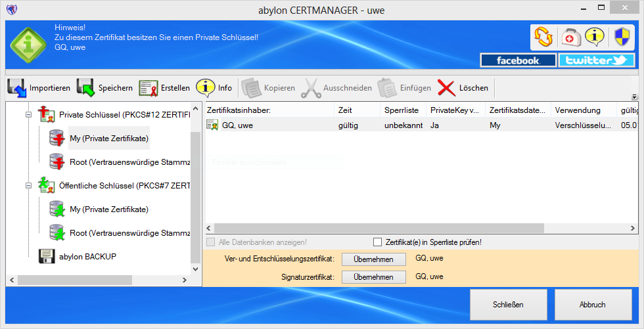This screenshot has width=644, height=329.
Task: Click the Löschen red X icon
Action: [x=446, y=88]
